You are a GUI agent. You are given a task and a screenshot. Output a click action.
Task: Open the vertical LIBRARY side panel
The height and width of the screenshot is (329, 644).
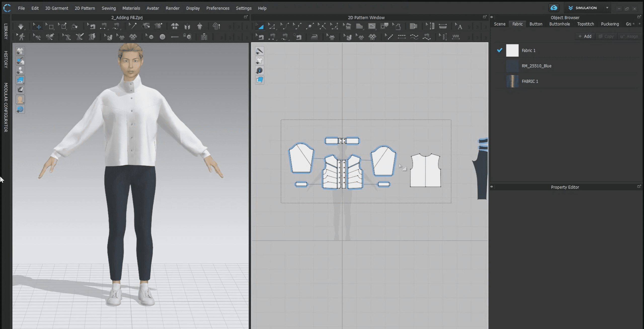tap(6, 31)
